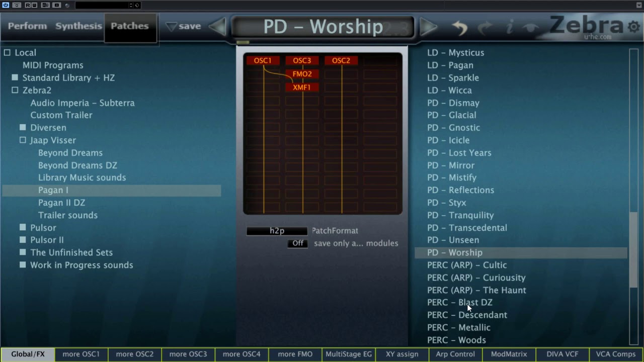
Task: Open the patch info 'i' icon
Action: pyautogui.click(x=509, y=27)
